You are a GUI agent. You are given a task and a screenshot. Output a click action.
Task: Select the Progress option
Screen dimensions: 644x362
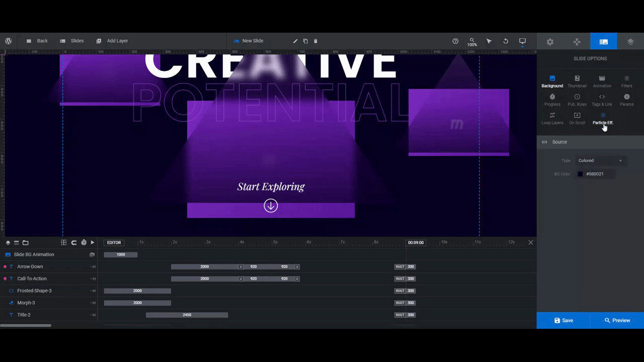tap(552, 100)
